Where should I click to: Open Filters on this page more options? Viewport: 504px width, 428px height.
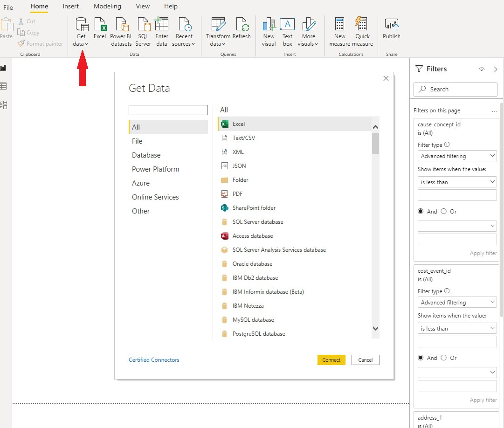pyautogui.click(x=494, y=111)
